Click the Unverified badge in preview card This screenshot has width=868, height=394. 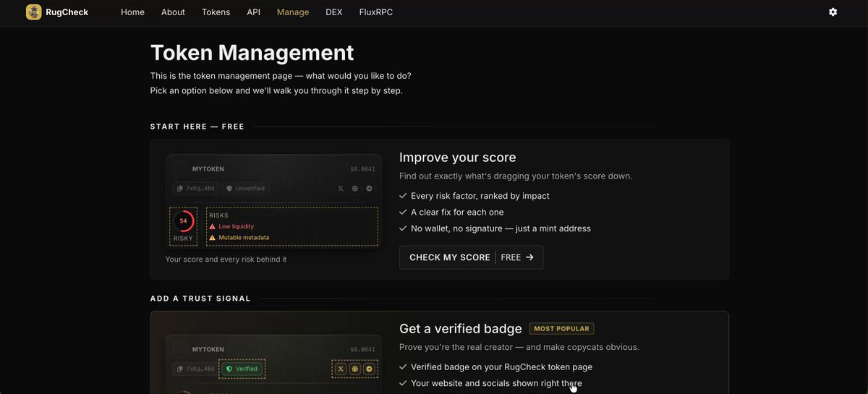[x=245, y=188]
